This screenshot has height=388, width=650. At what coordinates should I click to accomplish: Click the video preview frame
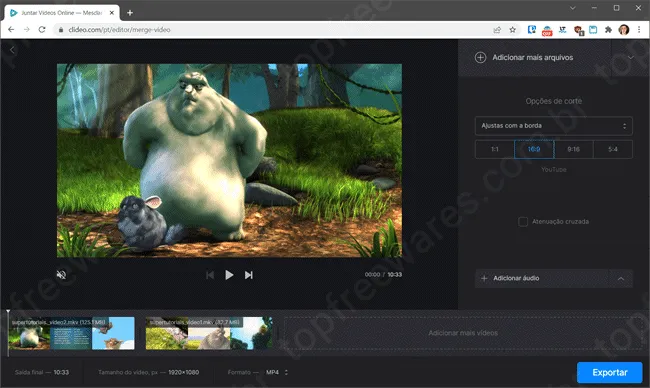[229, 160]
